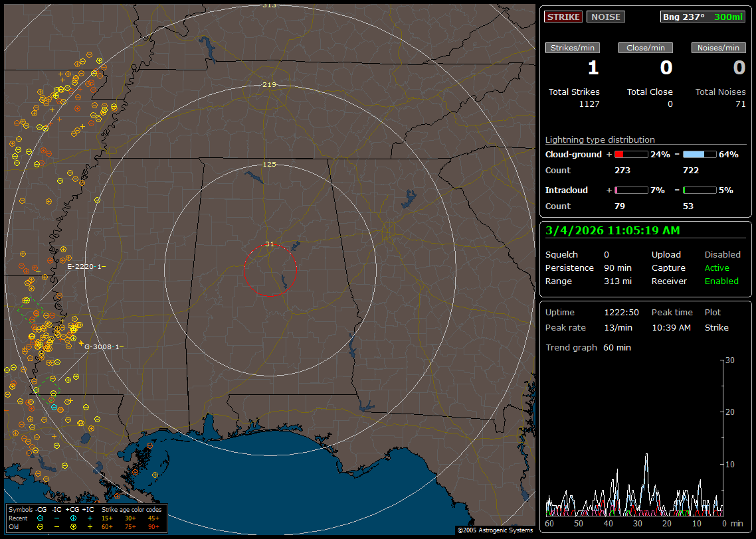Screen dimensions: 756x539
Task: Click the bearing 237° 300mi readout
Action: 703,17
